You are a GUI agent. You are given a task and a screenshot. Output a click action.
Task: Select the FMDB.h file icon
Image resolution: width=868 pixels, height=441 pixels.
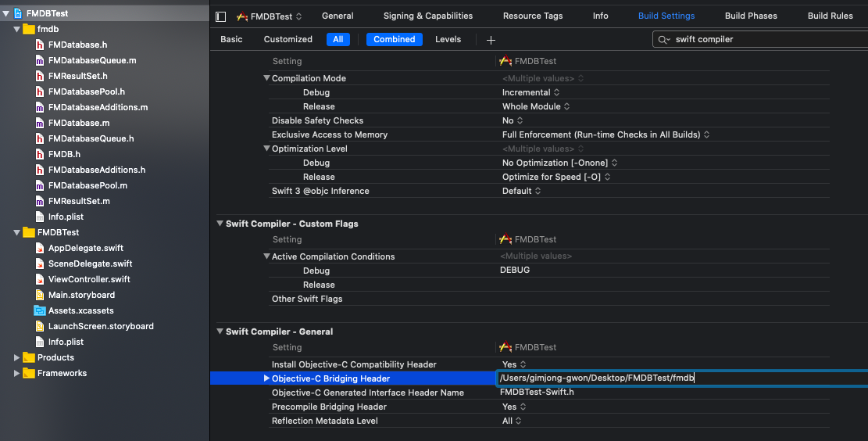pyautogui.click(x=40, y=154)
